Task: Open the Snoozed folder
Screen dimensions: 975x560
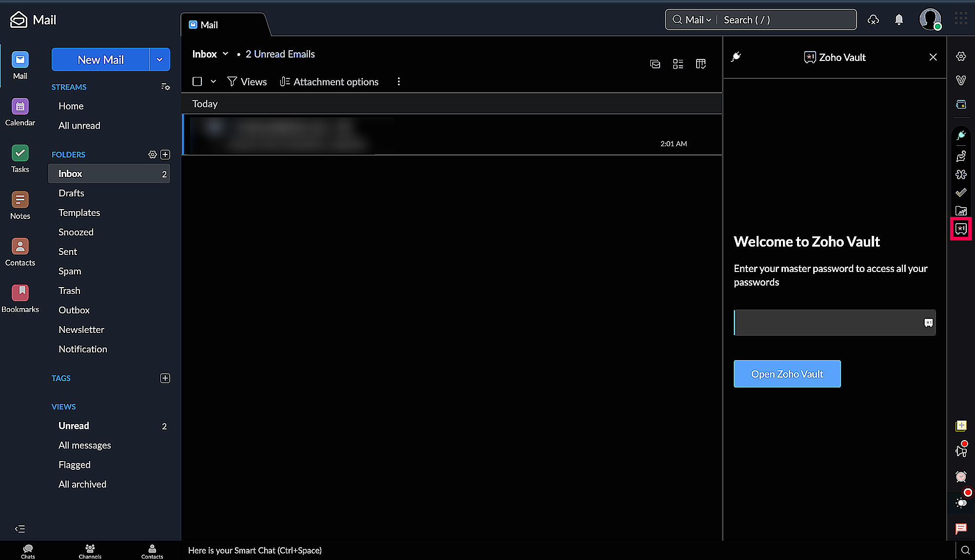Action: click(x=76, y=232)
